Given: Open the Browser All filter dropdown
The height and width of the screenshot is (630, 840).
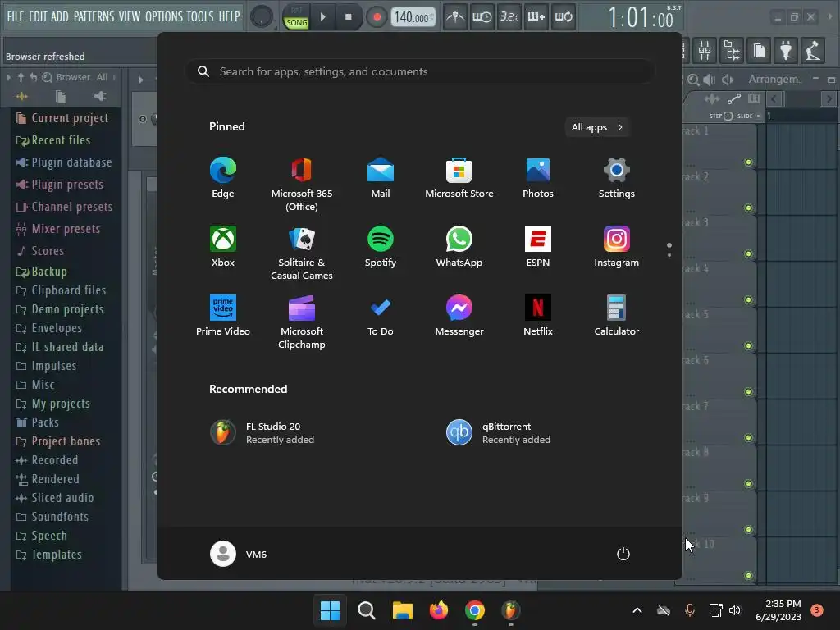Looking at the screenshot, I should [83, 77].
